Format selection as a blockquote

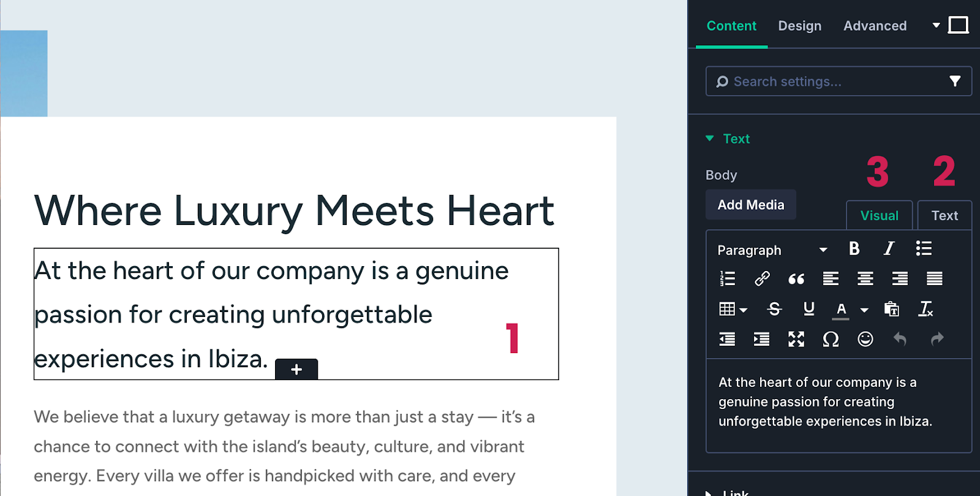coord(796,278)
